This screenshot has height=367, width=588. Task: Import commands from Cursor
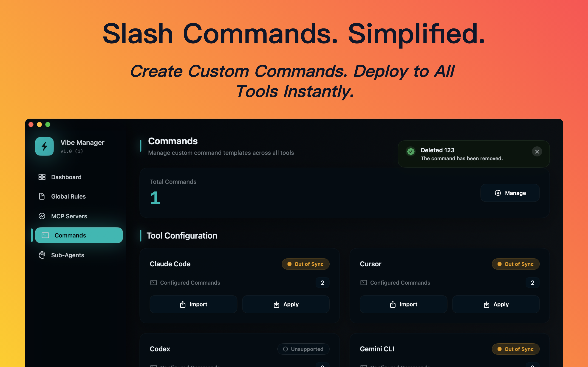pyautogui.click(x=403, y=304)
